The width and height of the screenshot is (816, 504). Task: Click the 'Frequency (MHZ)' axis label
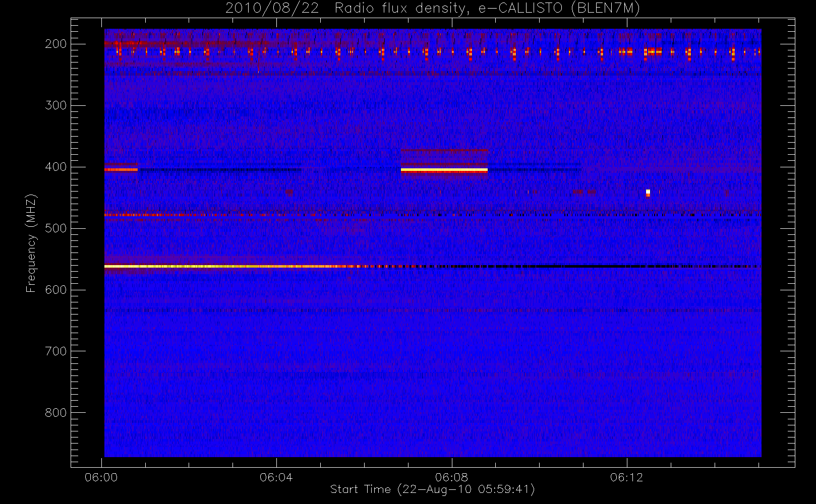(31, 243)
